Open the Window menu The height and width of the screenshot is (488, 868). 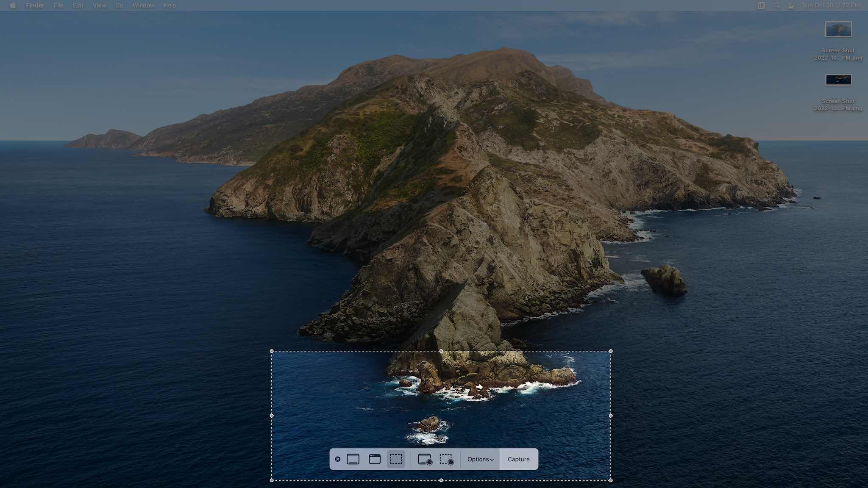pyautogui.click(x=143, y=6)
